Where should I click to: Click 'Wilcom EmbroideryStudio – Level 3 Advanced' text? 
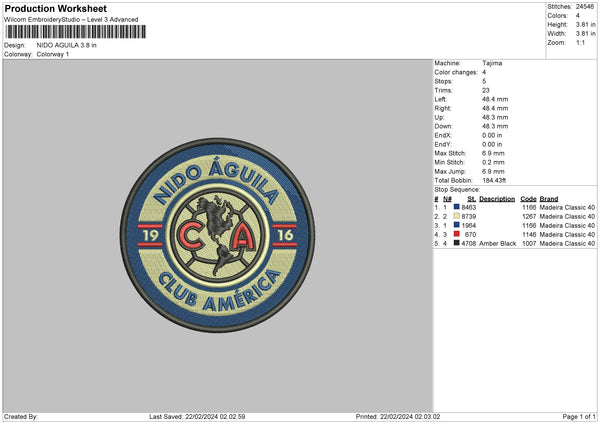[x=71, y=20]
